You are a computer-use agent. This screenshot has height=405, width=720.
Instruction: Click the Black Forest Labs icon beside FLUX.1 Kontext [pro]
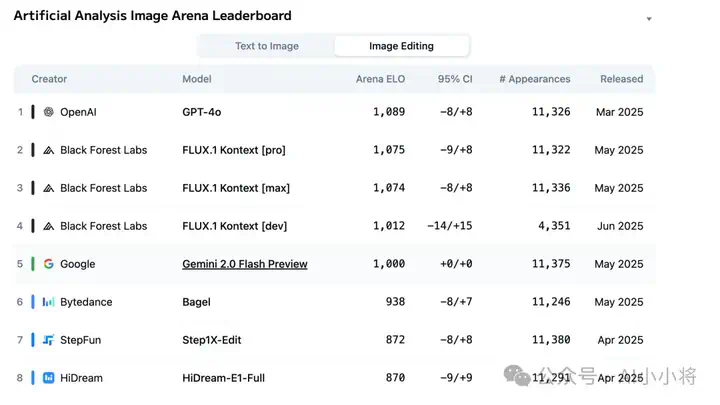(49, 150)
